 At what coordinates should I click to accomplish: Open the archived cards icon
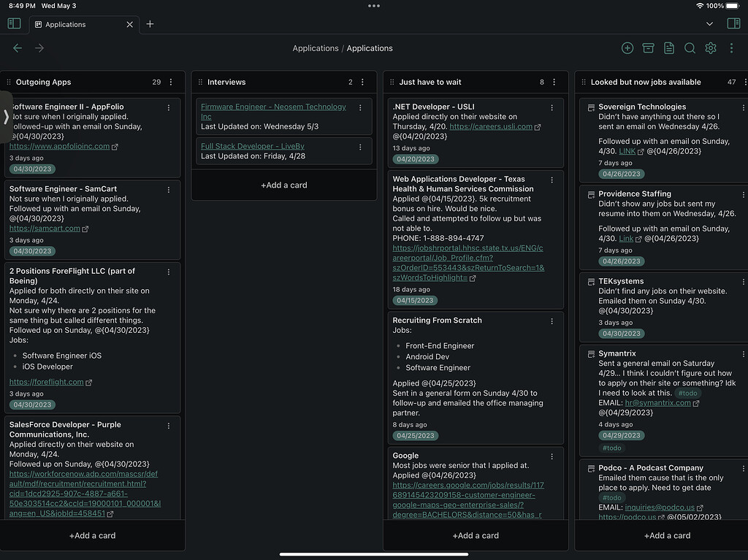tap(648, 47)
